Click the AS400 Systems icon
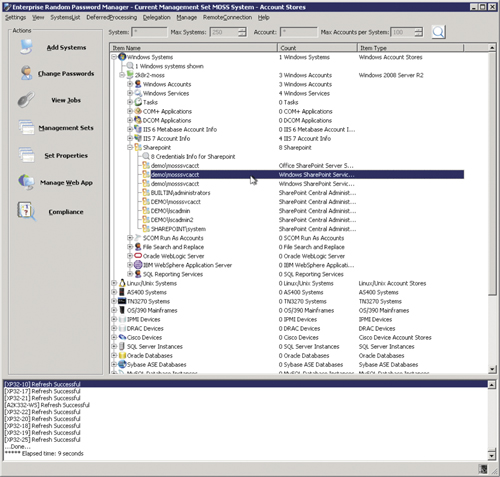500x477 pixels. click(x=122, y=292)
